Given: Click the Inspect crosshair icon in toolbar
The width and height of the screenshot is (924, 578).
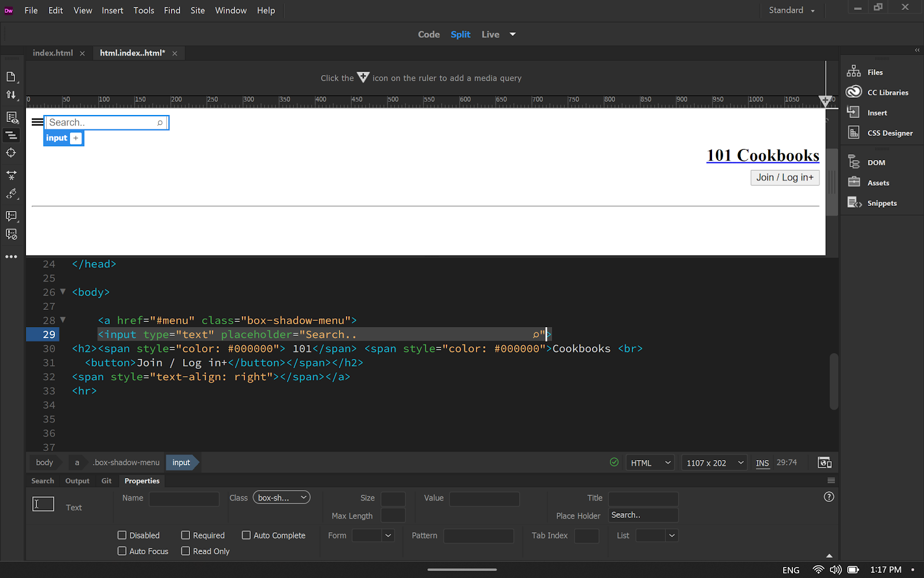Looking at the screenshot, I should [12, 153].
